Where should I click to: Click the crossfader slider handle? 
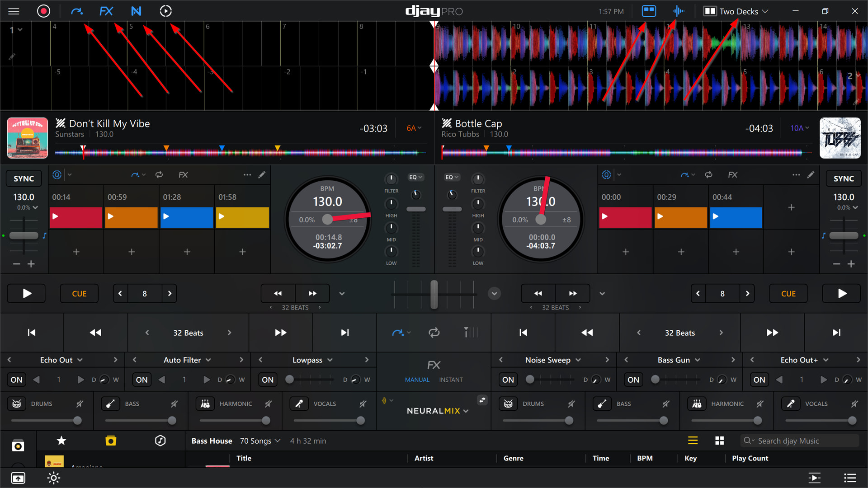point(434,294)
